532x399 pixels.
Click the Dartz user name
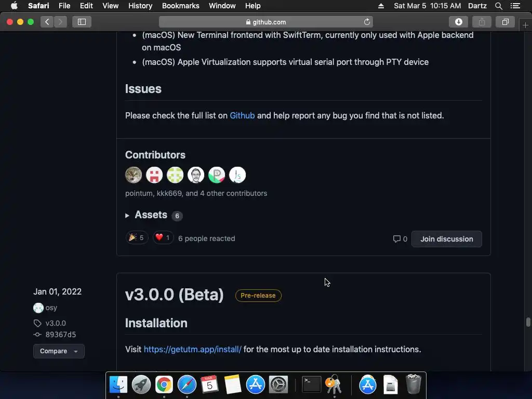477,6
